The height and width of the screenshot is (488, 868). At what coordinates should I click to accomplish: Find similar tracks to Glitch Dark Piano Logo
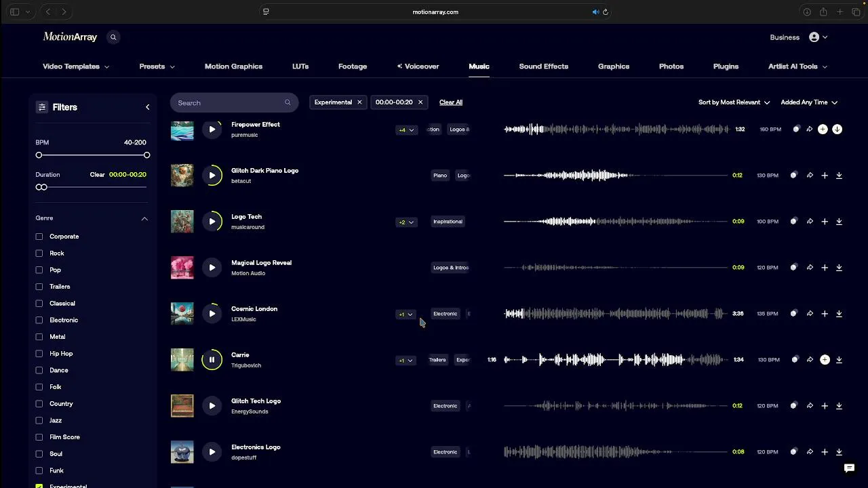(x=794, y=176)
